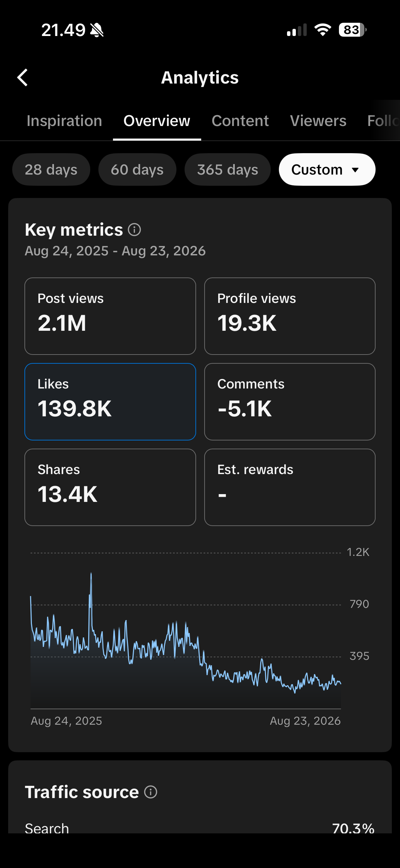Image resolution: width=400 pixels, height=868 pixels.
Task: Tap the battery indicator icon
Action: (x=353, y=30)
